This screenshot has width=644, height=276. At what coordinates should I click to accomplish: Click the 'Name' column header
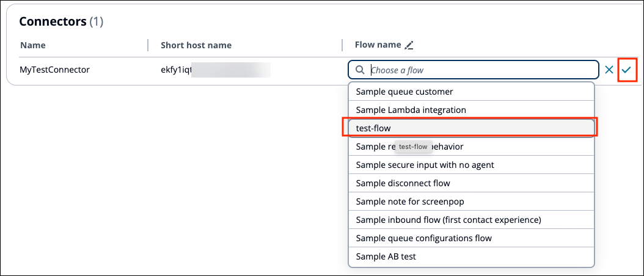click(x=33, y=45)
